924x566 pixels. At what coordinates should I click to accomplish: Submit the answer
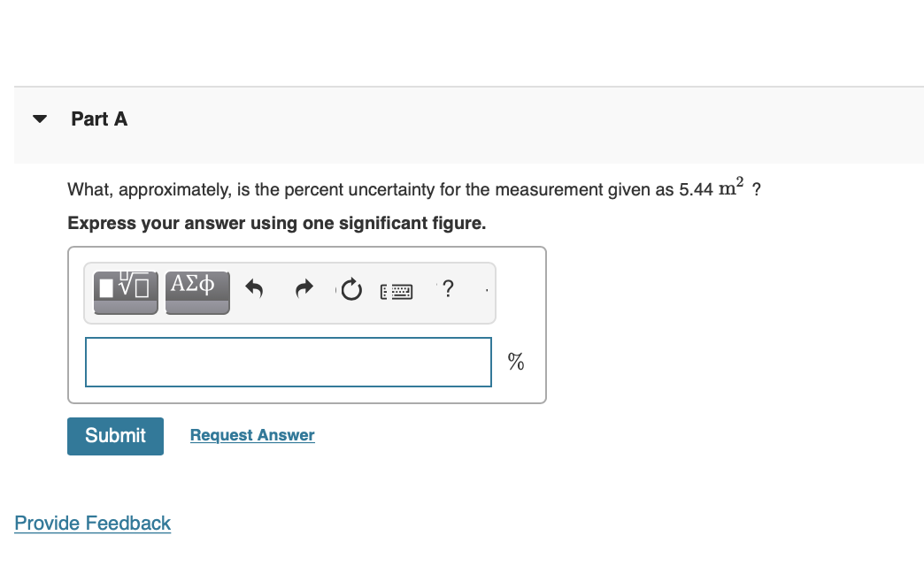(115, 436)
